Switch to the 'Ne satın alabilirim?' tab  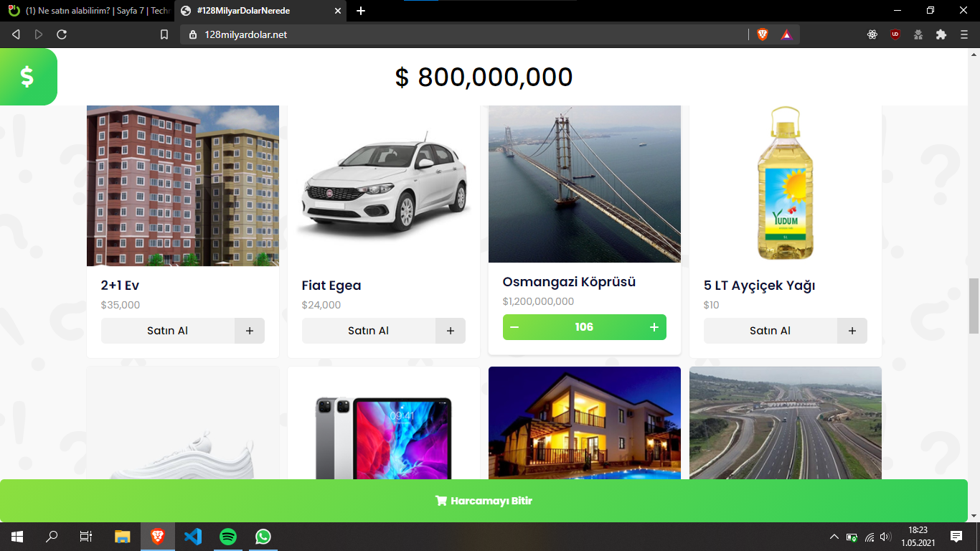tap(88, 11)
